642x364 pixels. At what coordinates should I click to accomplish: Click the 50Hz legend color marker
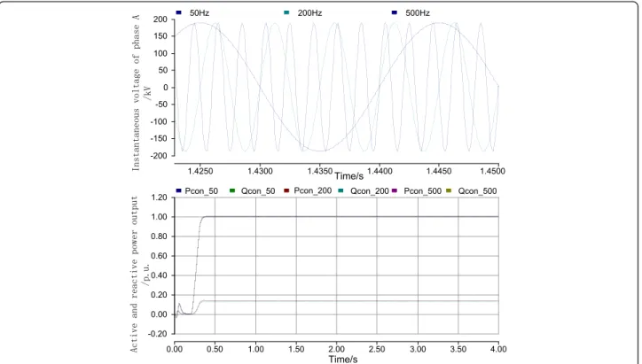178,12
